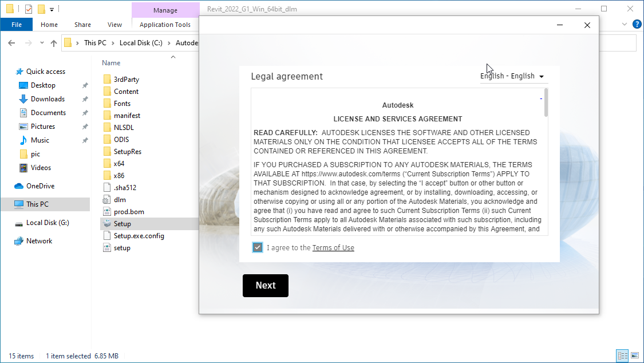
Task: Open Videos in navigation pane
Action: pos(41,168)
